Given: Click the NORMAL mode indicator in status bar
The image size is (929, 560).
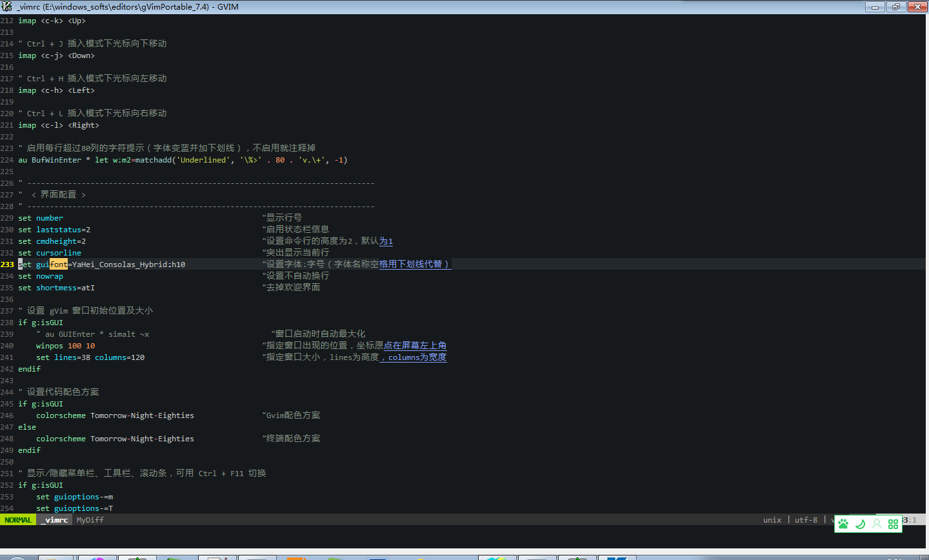Looking at the screenshot, I should (x=18, y=519).
